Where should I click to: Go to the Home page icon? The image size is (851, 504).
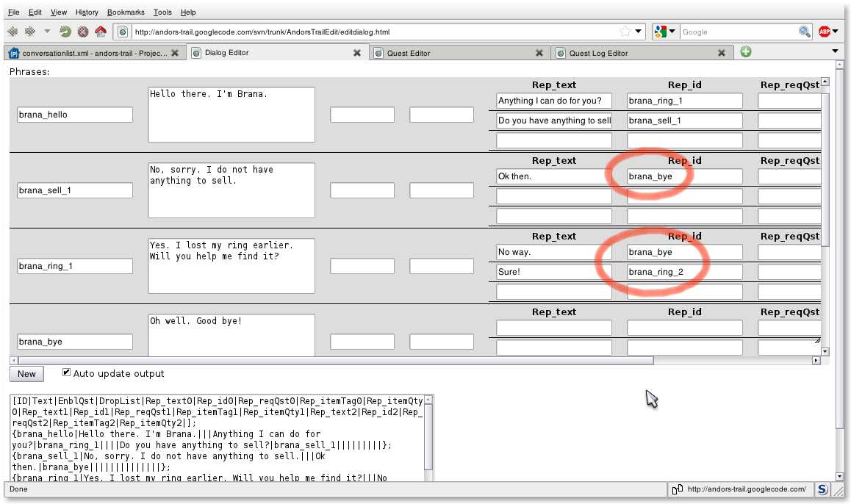(101, 32)
